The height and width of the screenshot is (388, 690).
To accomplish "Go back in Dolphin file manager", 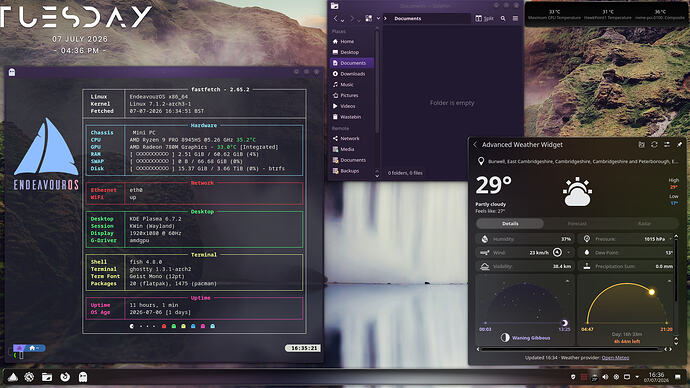I will (x=336, y=18).
